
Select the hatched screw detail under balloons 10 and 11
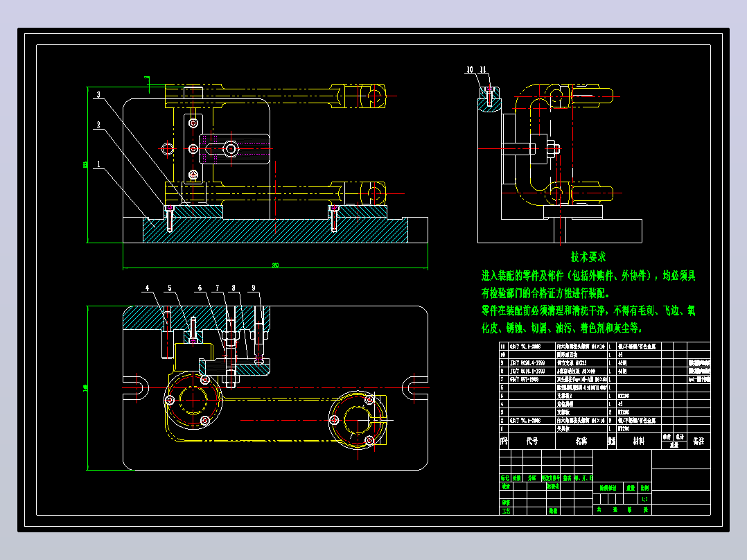pyautogui.click(x=489, y=99)
